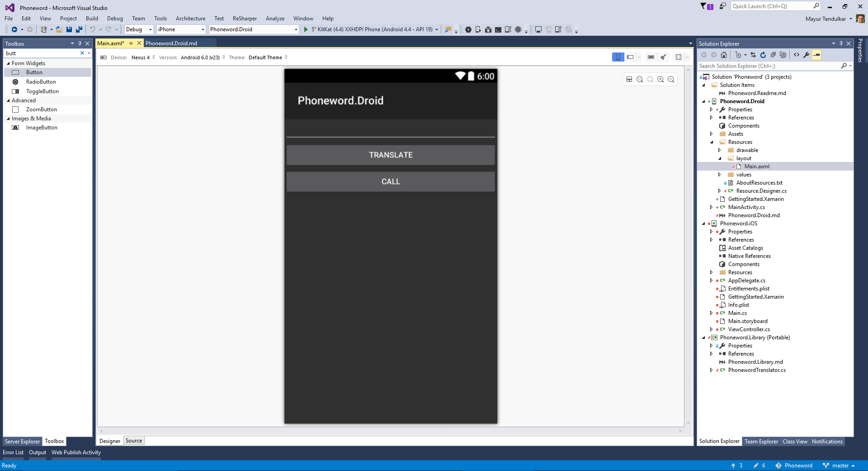This screenshot has width=868, height=471.
Task: Open the Error List panel tab
Action: coord(13,452)
